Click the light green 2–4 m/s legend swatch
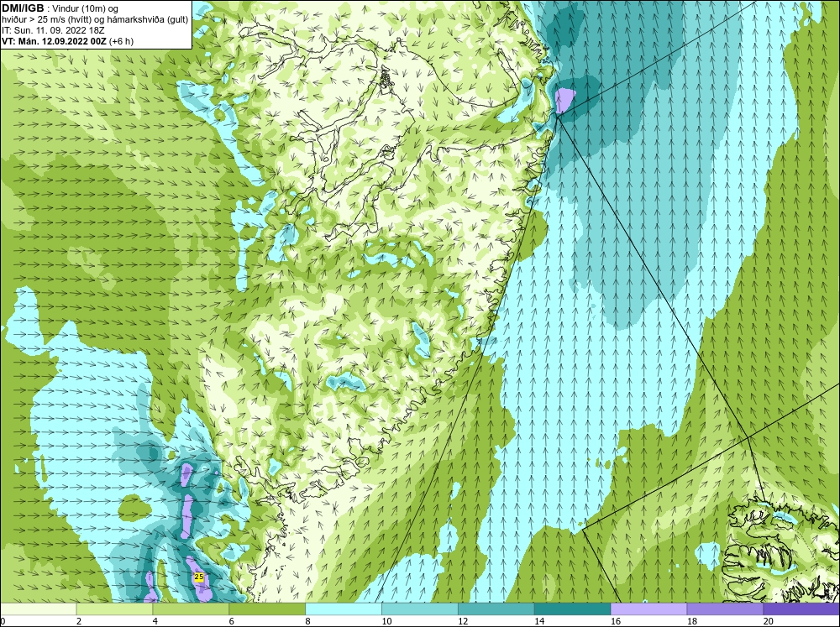The height and width of the screenshot is (627, 840). (x=114, y=609)
